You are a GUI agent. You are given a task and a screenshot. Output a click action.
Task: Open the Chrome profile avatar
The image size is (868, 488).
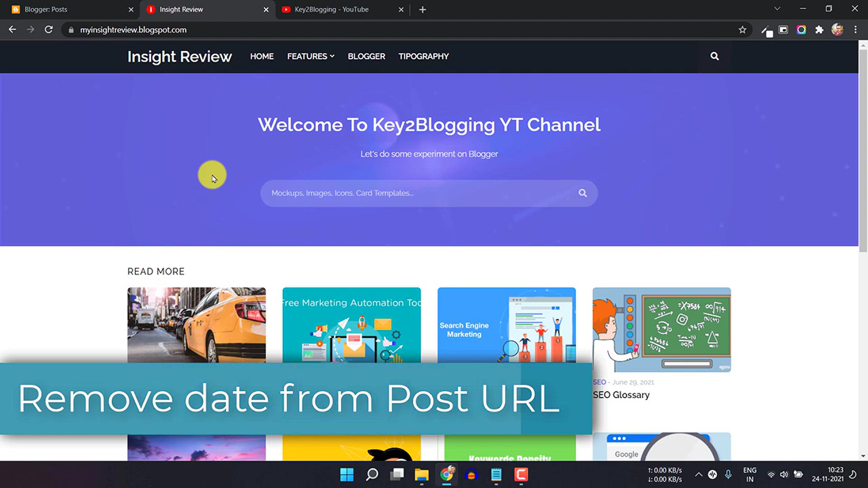pos(837,30)
